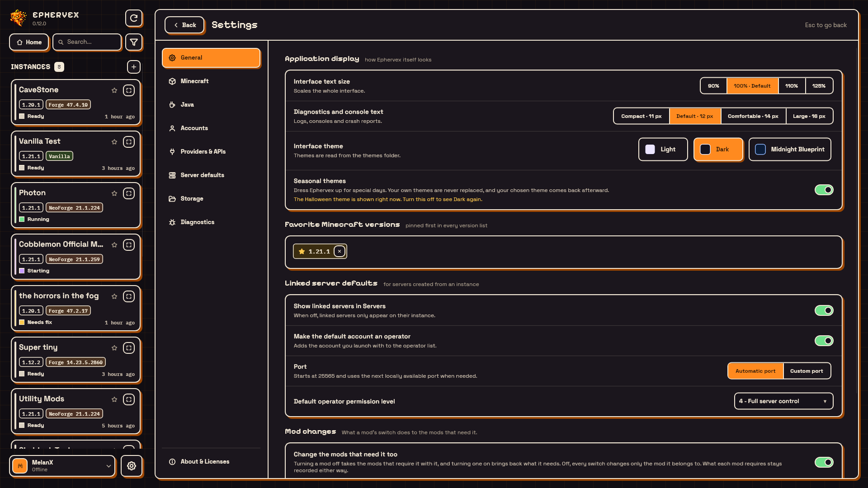Select 110% interface text size
868x488 pixels.
(792, 86)
